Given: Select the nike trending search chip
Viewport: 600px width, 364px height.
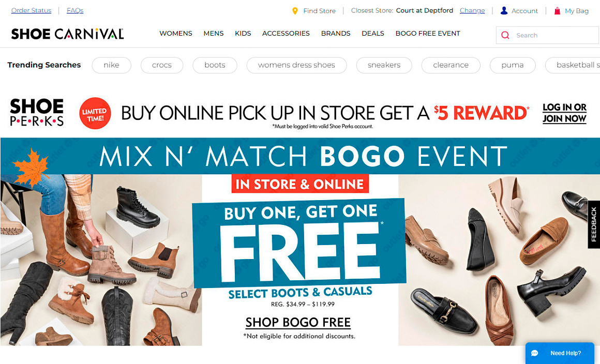Looking at the screenshot, I should [x=111, y=65].
